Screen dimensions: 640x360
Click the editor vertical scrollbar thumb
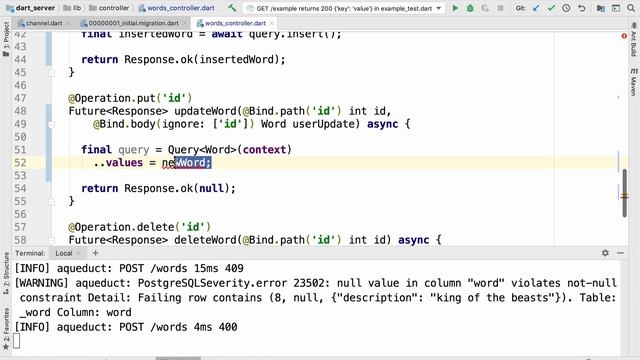[624, 193]
